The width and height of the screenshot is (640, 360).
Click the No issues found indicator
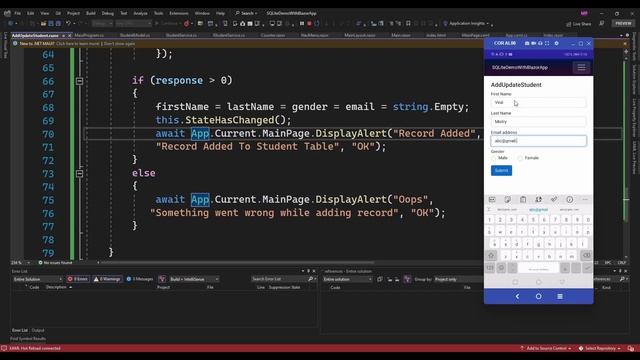[x=55, y=263]
